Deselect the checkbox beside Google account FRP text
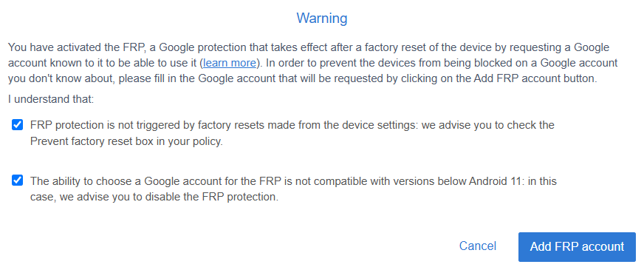 (17, 180)
